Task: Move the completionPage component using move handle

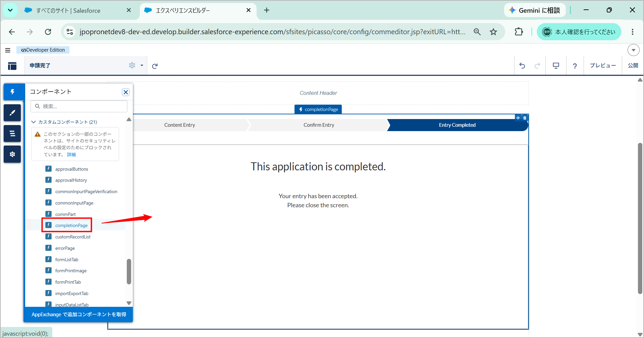Action: (518, 118)
